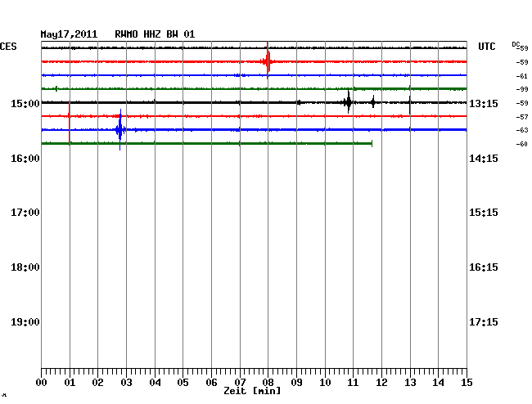Click the large black seismic burst near minute 11
The width and height of the screenshot is (532, 404).
pos(348,102)
